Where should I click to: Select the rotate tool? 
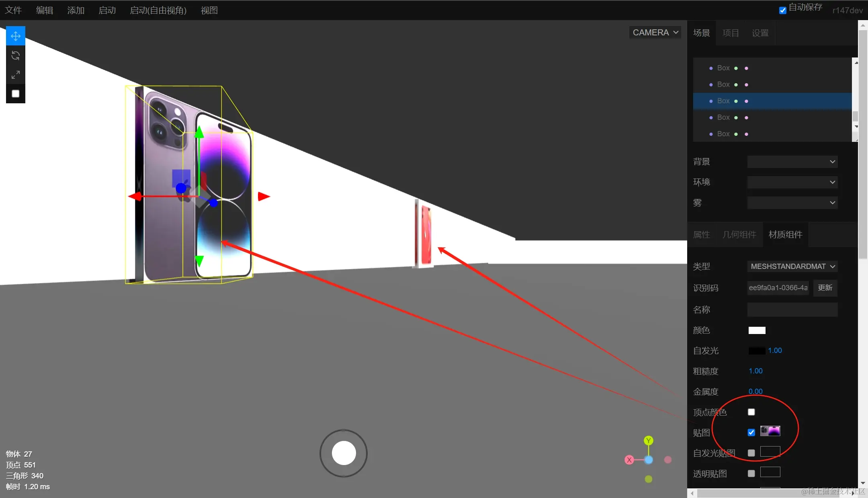point(16,55)
